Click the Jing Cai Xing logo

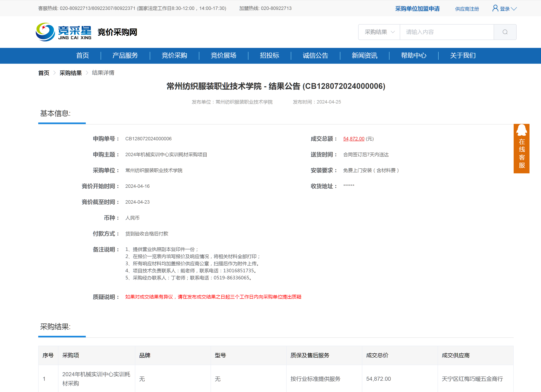coord(63,32)
